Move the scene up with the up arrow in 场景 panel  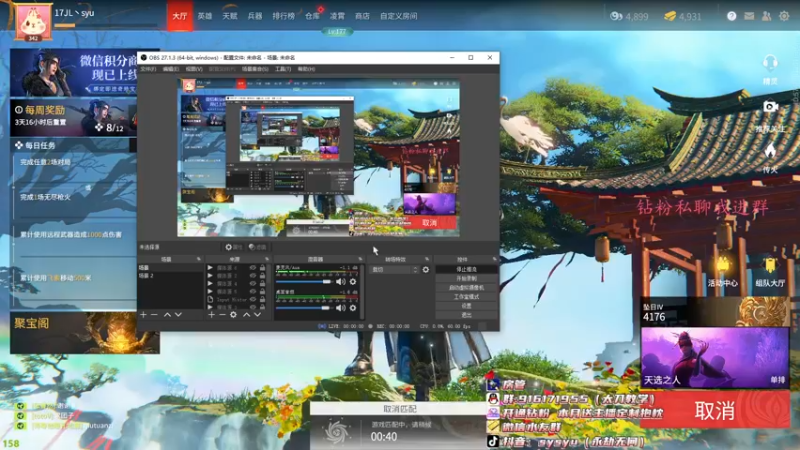[x=167, y=315]
